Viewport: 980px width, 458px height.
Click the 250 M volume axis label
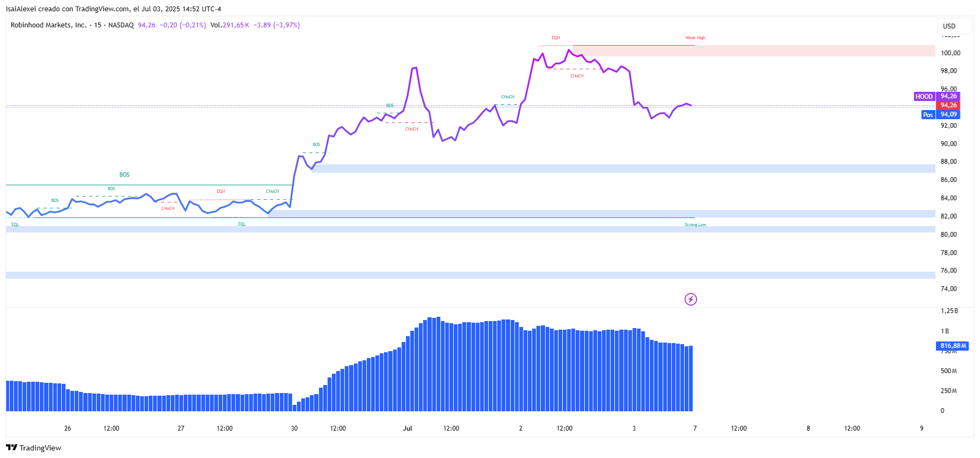[x=949, y=391]
